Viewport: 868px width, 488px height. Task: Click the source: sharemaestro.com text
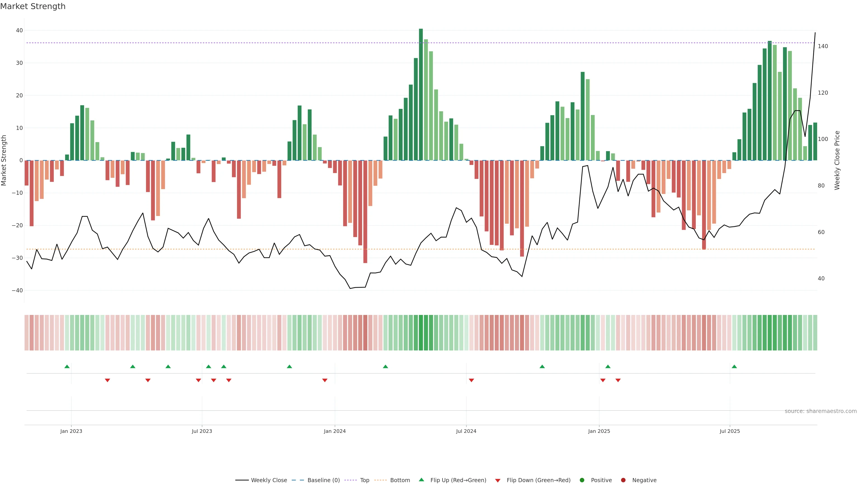click(821, 411)
